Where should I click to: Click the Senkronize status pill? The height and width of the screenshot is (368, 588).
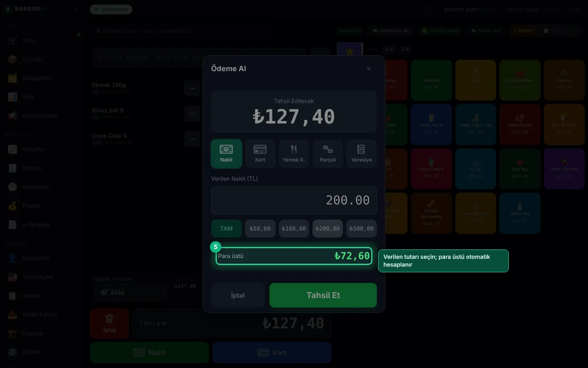pyautogui.click(x=111, y=9)
